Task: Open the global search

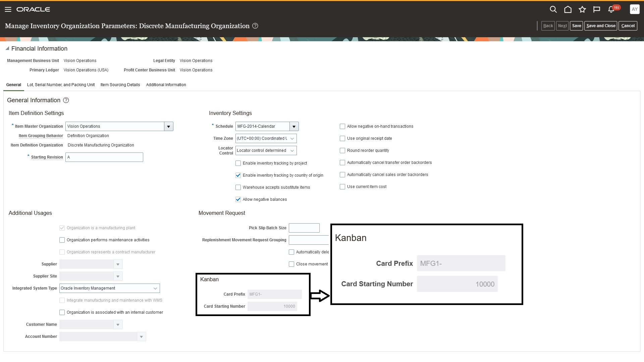Action: [x=553, y=9]
